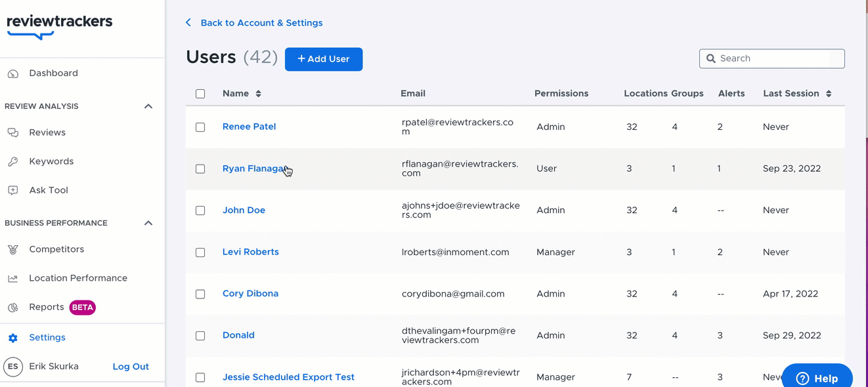Check Jessie Scheduled Export Test checkbox
This screenshot has width=868, height=387.
click(x=200, y=378)
